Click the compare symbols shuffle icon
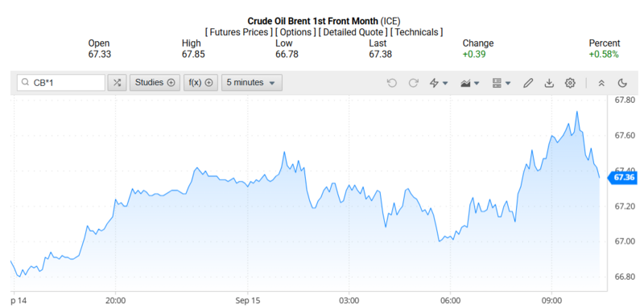This screenshot has width=644, height=308. [117, 83]
